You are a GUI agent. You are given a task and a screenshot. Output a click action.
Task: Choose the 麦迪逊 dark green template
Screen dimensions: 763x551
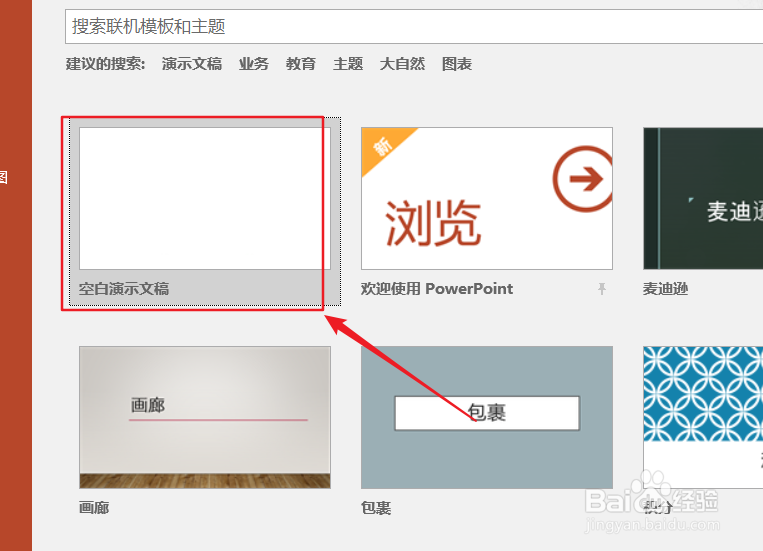pos(703,199)
